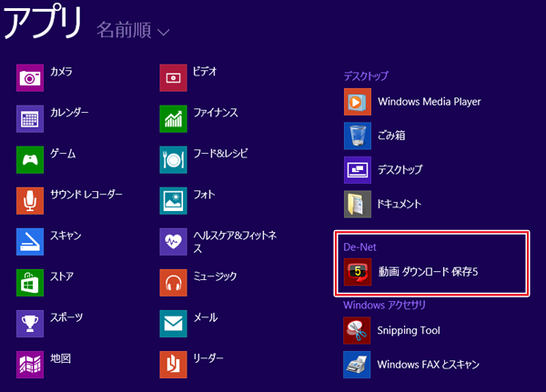The height and width of the screenshot is (392, 546).
Task: Click the 地図 app name text
Action: point(61,358)
